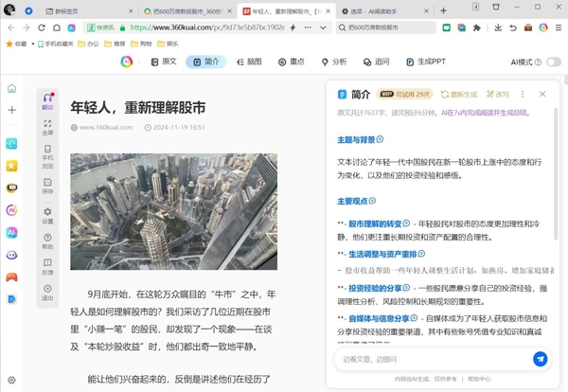The width and height of the screenshot is (568, 392).
Task: Select the 追问 follow-up mode
Action: [377, 62]
